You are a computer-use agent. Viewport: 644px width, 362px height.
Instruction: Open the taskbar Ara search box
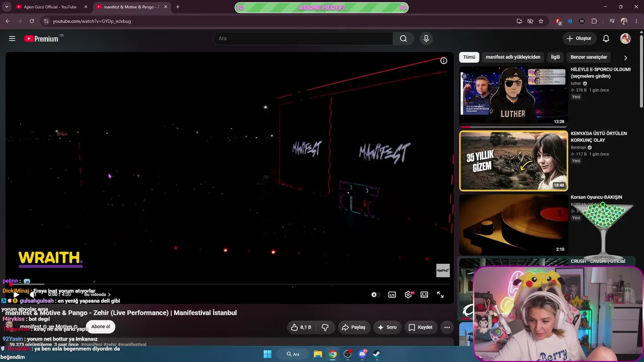293,354
